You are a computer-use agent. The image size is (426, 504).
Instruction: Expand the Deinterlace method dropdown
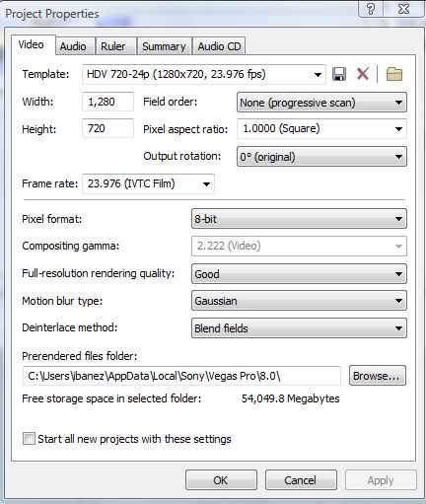299,327
